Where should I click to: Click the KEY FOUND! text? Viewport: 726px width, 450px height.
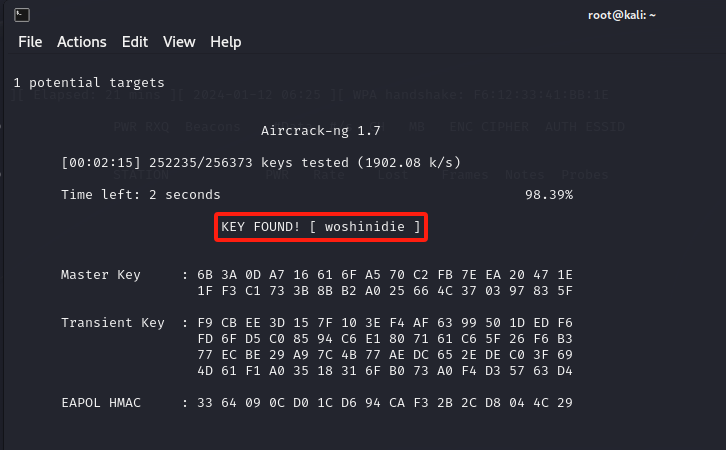[261, 227]
